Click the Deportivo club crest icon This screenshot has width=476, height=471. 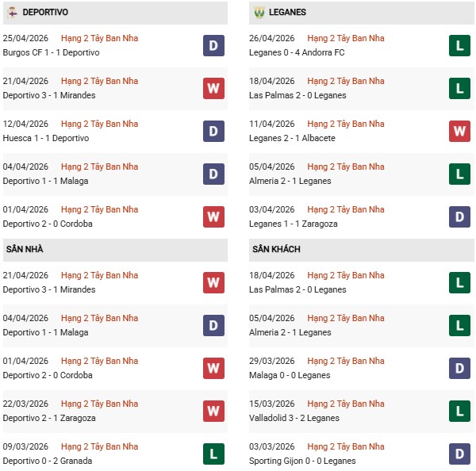tap(12, 13)
